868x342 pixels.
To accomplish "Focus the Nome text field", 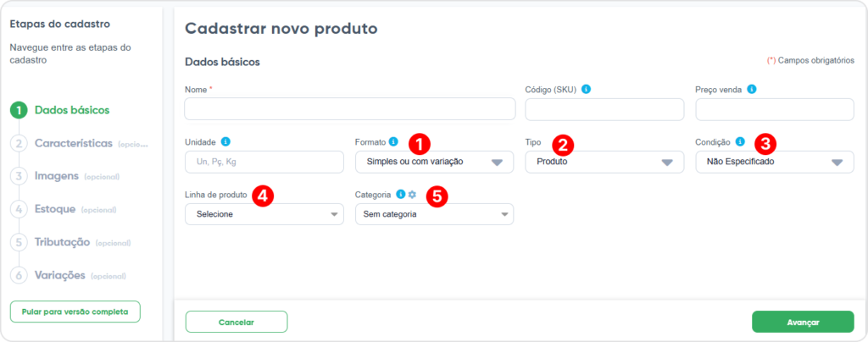I will (x=349, y=109).
